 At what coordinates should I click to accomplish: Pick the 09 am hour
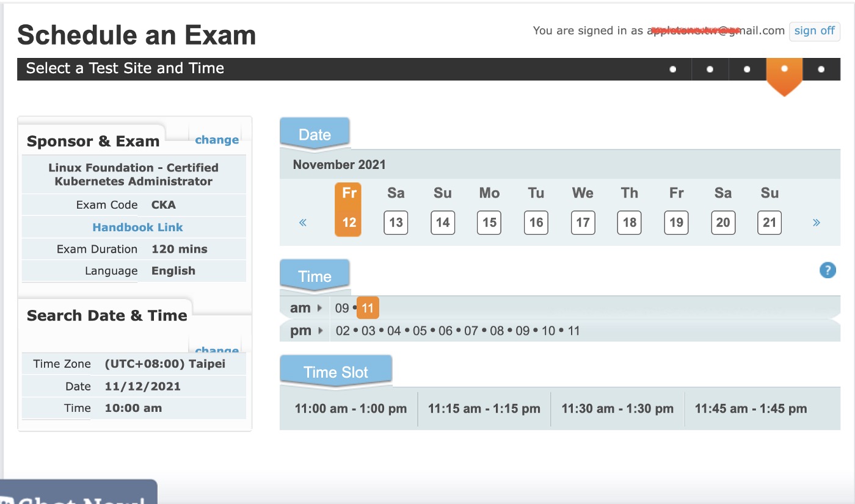coord(342,308)
